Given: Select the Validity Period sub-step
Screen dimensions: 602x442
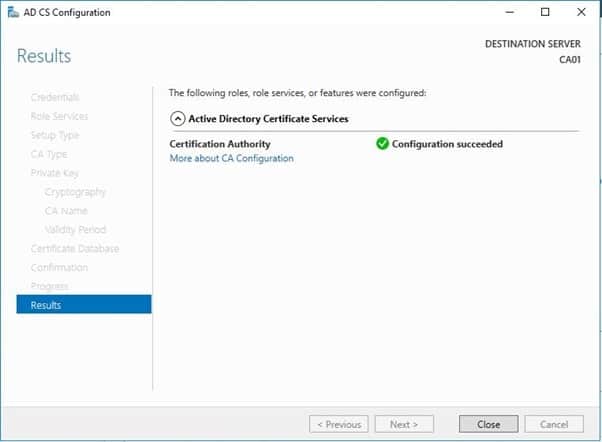Looking at the screenshot, I should [x=75, y=230].
